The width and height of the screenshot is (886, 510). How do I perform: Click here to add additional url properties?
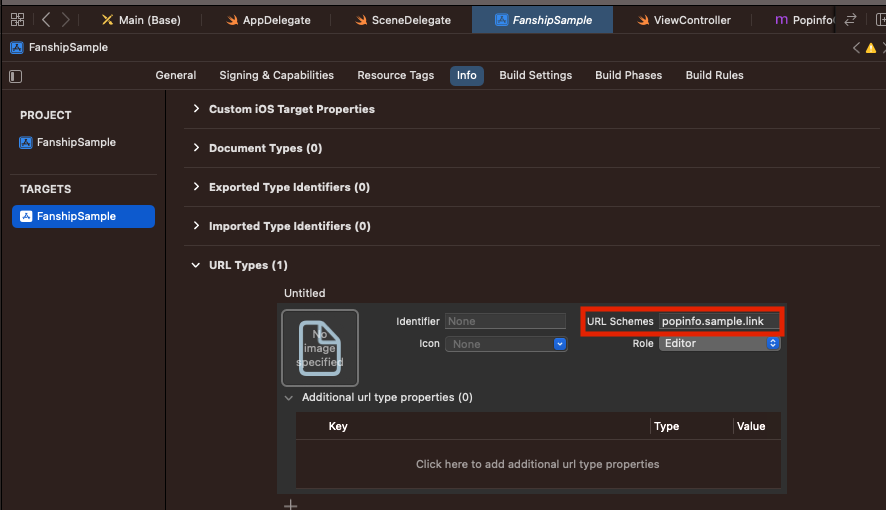click(537, 464)
